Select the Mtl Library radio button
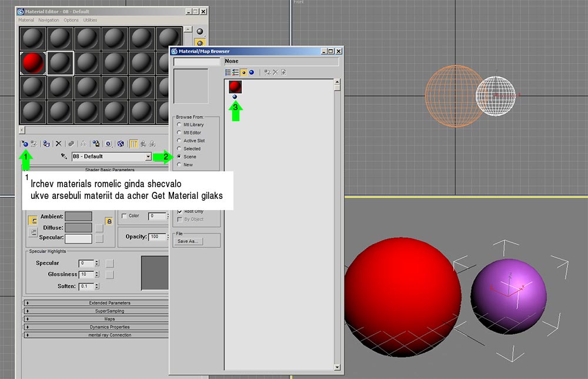This screenshot has width=588, height=379. click(179, 125)
